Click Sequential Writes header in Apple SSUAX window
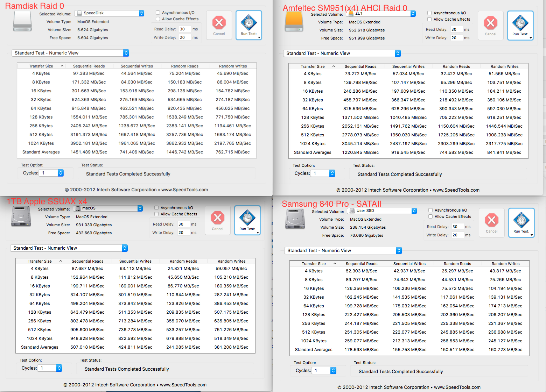The height and width of the screenshot is (392, 546). (135, 261)
